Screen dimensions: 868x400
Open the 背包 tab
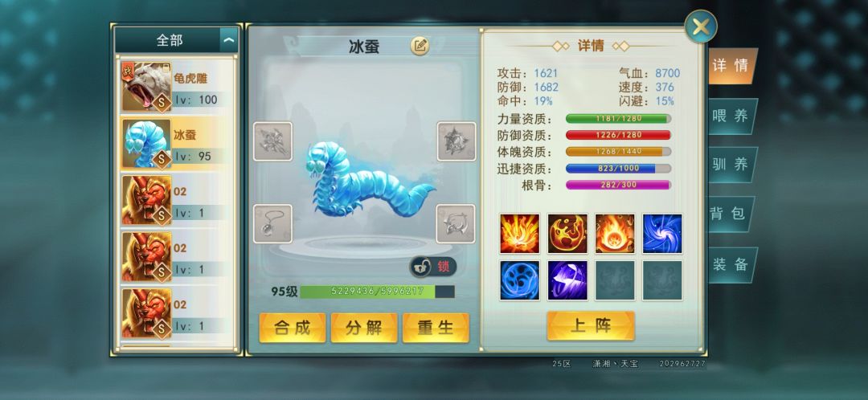[x=731, y=214]
